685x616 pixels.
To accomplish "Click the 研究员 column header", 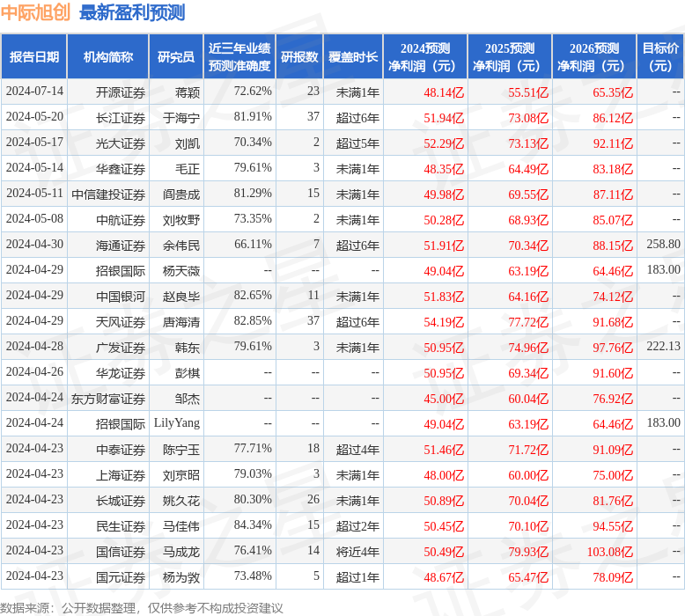I will 176,56.
